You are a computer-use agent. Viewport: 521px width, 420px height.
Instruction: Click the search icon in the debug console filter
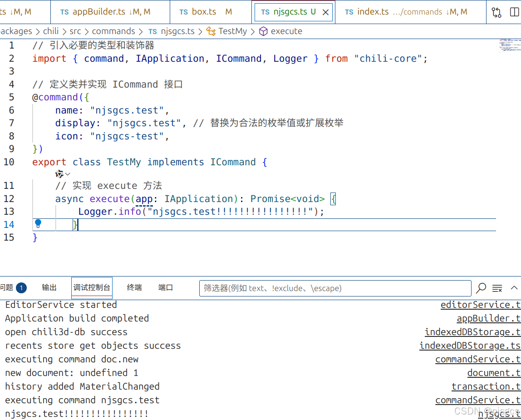point(481,288)
